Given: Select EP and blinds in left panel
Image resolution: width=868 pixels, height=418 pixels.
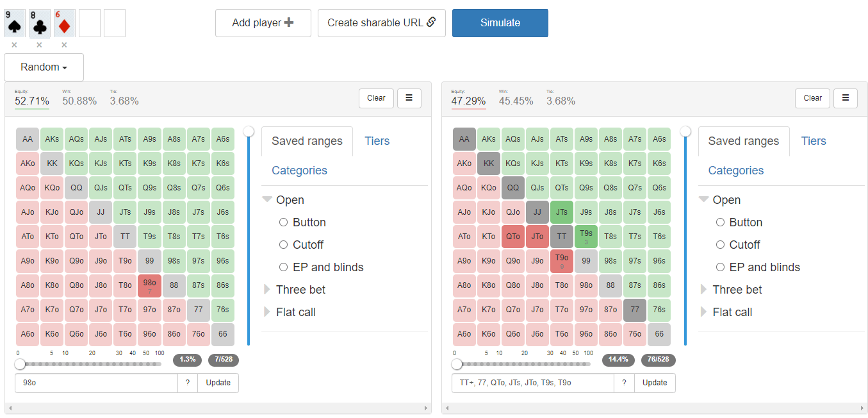Looking at the screenshot, I should tap(284, 267).
